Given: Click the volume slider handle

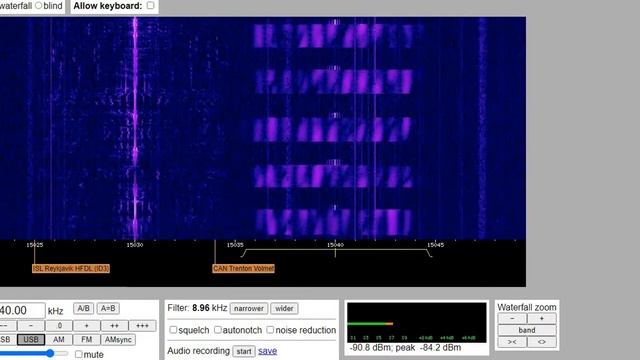Looking at the screenshot, I should [x=49, y=353].
